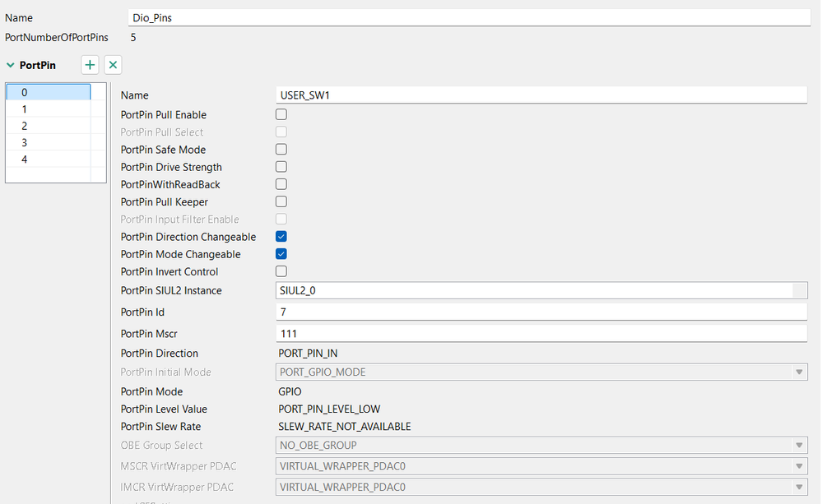Enable the PortPin Pull Enable checkbox
The width and height of the screenshot is (822, 504).
[x=281, y=115]
